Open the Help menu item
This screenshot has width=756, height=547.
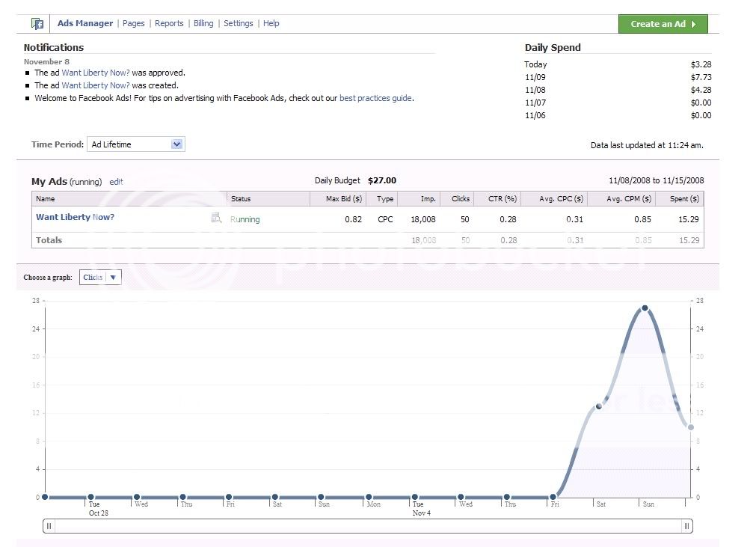[x=271, y=23]
